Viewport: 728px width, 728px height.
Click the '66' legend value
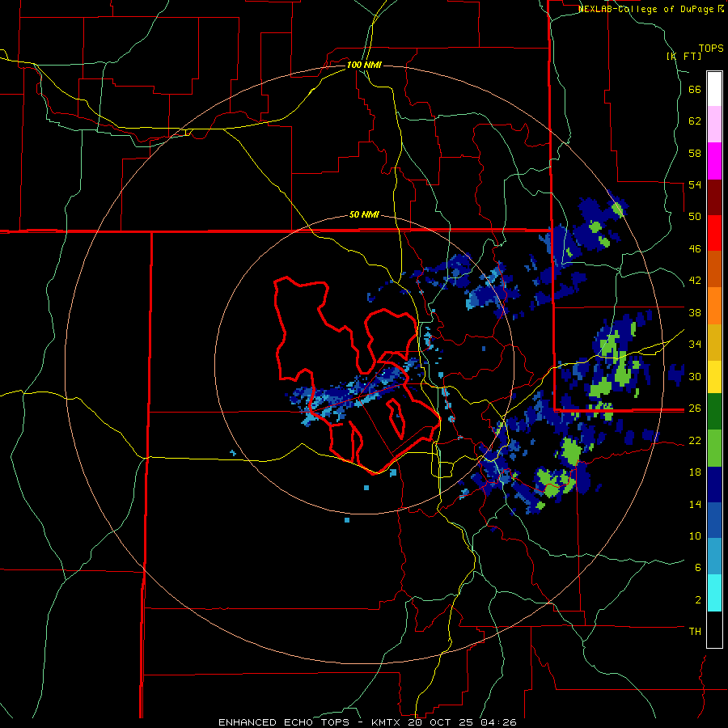coord(695,90)
